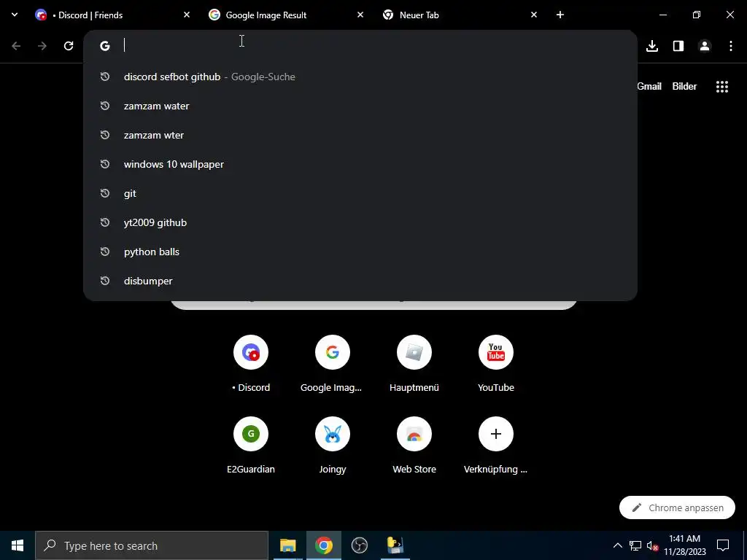Open the taskbar clock showing 1:41 AM
The image size is (747, 560).
[x=684, y=545]
